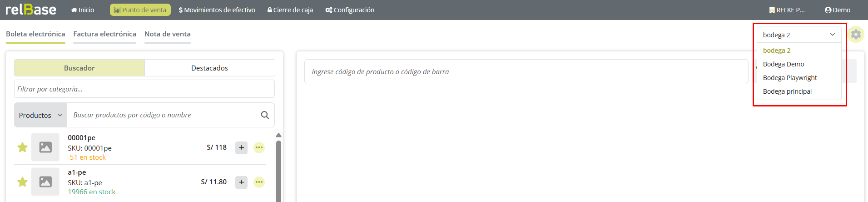Viewport: 868px width, 202px height.
Task: Show the Destacados products tab
Action: tap(209, 68)
